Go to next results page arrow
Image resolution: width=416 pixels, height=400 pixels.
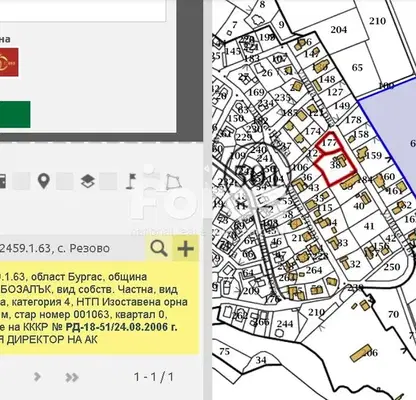pyautogui.click(x=37, y=377)
